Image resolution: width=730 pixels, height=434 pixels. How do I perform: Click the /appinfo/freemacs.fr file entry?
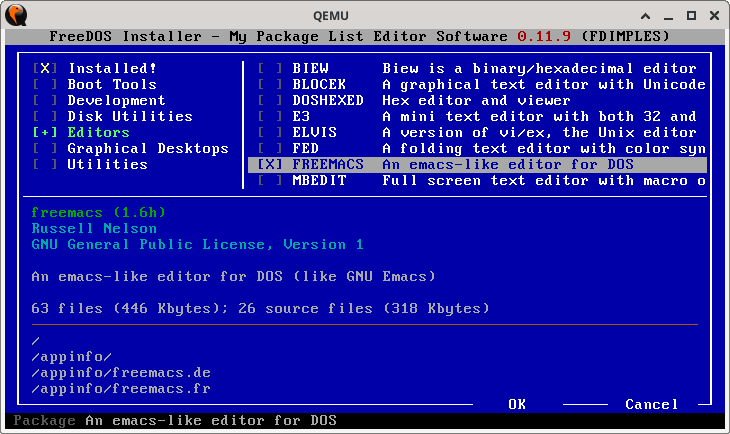click(121, 388)
